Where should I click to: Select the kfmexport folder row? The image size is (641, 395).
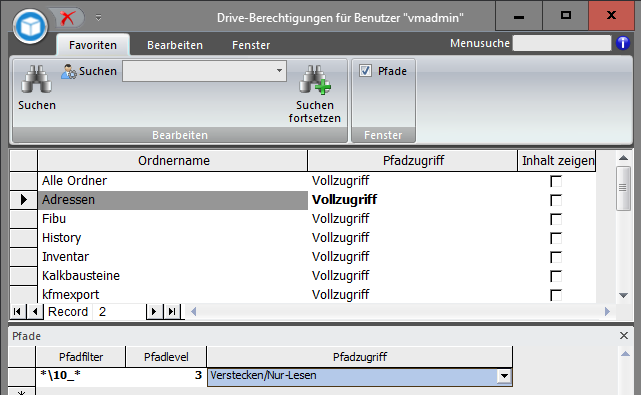[x=173, y=294]
